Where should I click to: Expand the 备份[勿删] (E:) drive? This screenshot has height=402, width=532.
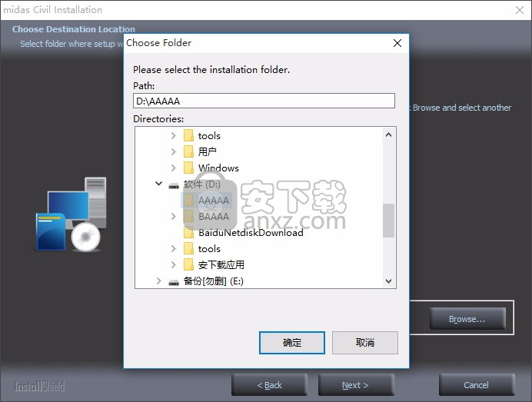[158, 281]
